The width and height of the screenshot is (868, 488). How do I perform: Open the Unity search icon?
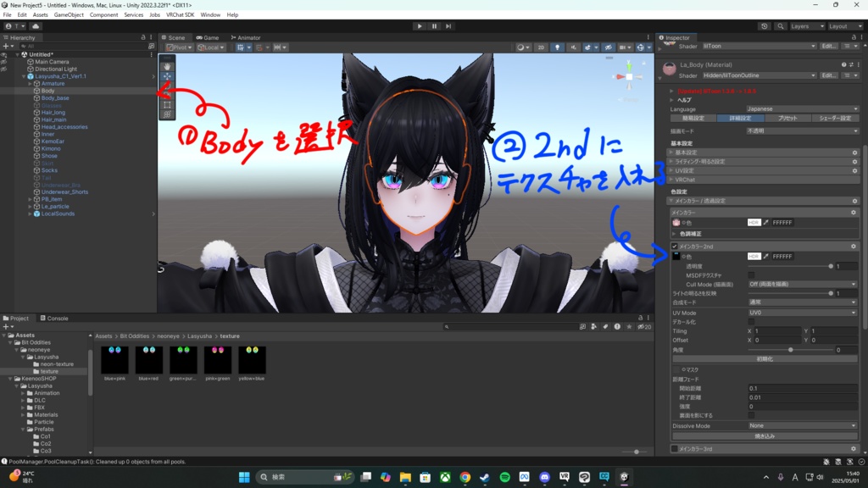coord(780,26)
